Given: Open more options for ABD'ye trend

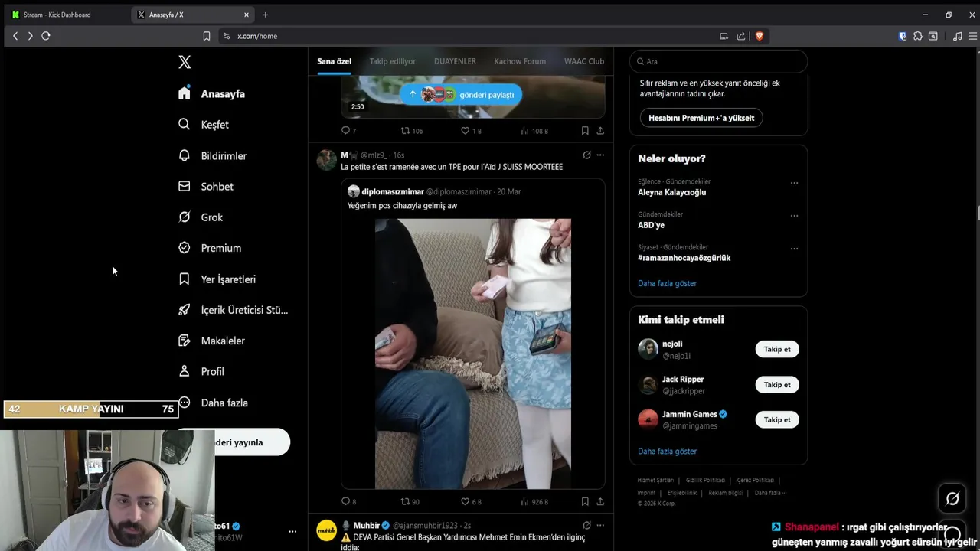Looking at the screenshot, I should 794,216.
